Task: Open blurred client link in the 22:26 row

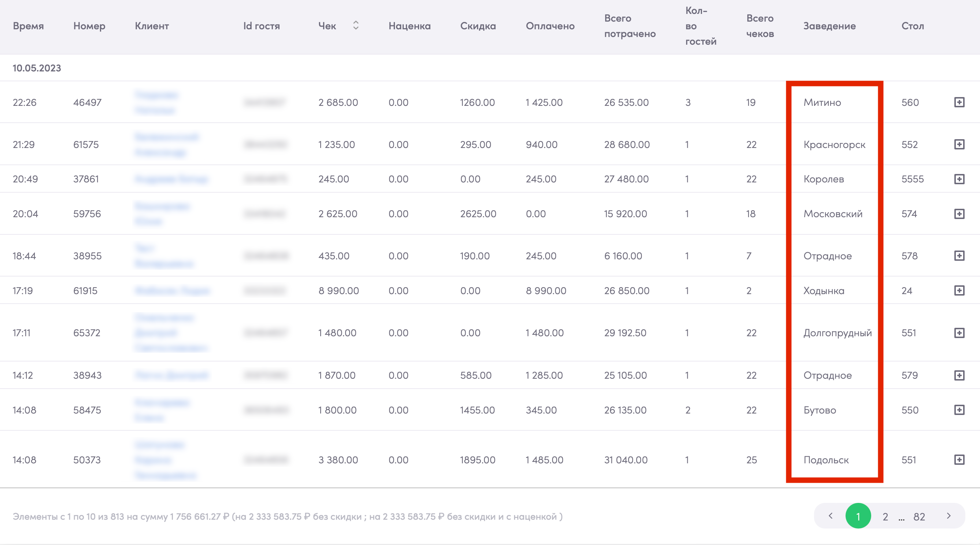Action: [x=156, y=102]
